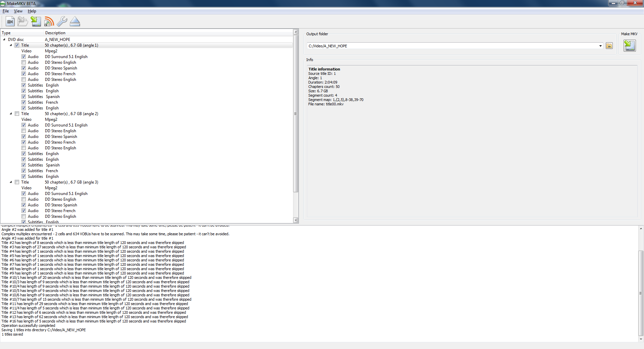
Task: Click the Type column header
Action: coord(22,33)
